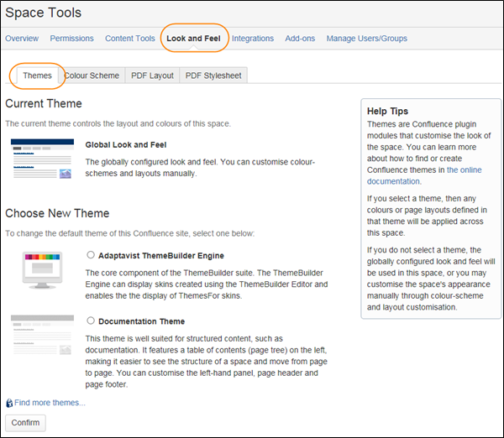Switch to the Integrations tab
The width and height of the screenshot is (504, 438).
253,39
